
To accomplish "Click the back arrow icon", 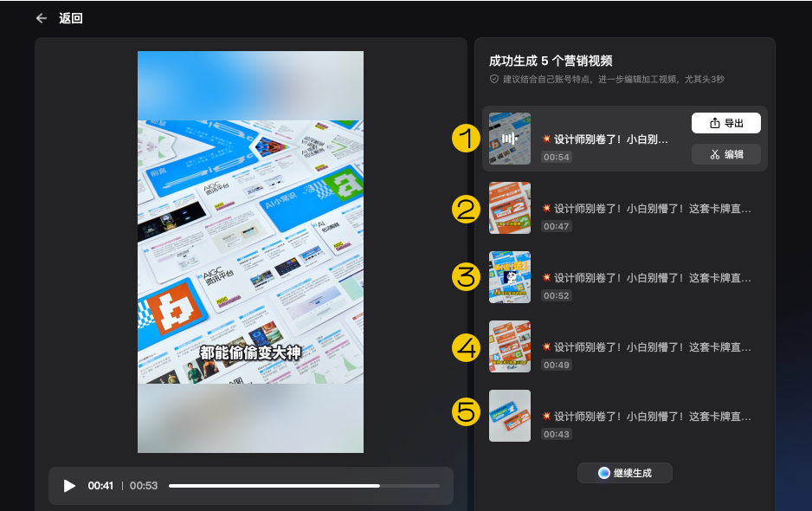I will (x=42, y=18).
